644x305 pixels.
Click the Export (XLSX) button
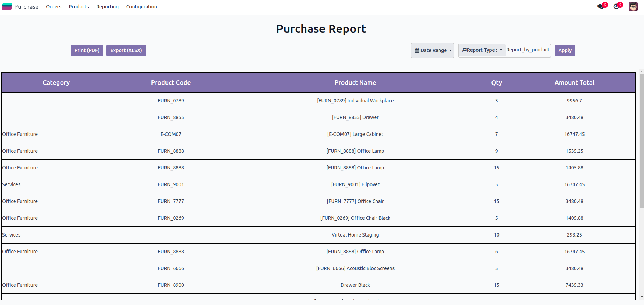click(x=126, y=50)
